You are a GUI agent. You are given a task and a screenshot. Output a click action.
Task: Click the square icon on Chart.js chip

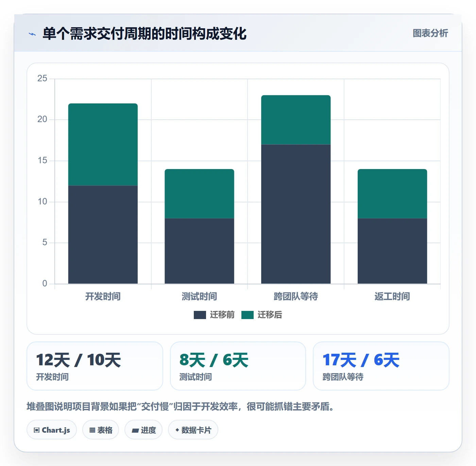click(37, 430)
